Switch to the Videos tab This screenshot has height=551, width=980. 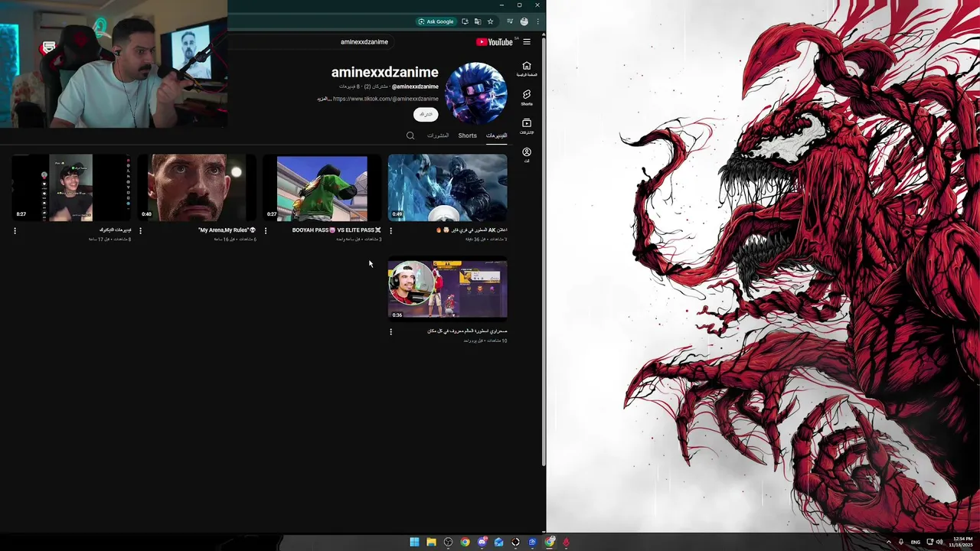pos(496,135)
